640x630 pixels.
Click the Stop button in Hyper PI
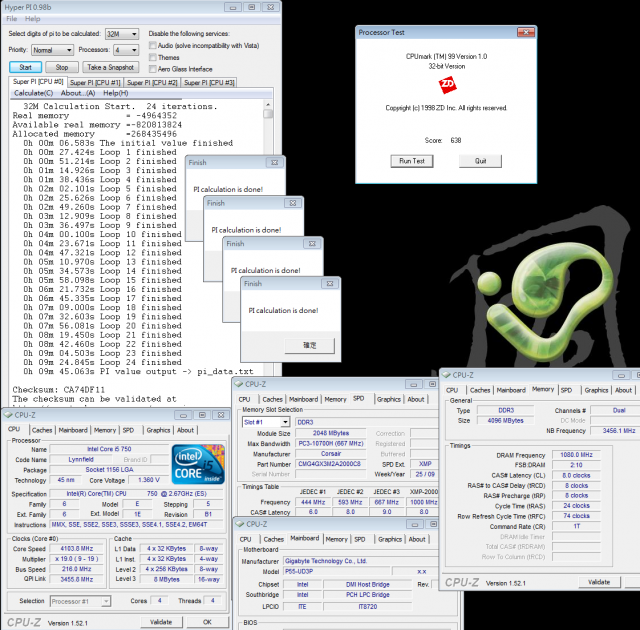[x=62, y=67]
